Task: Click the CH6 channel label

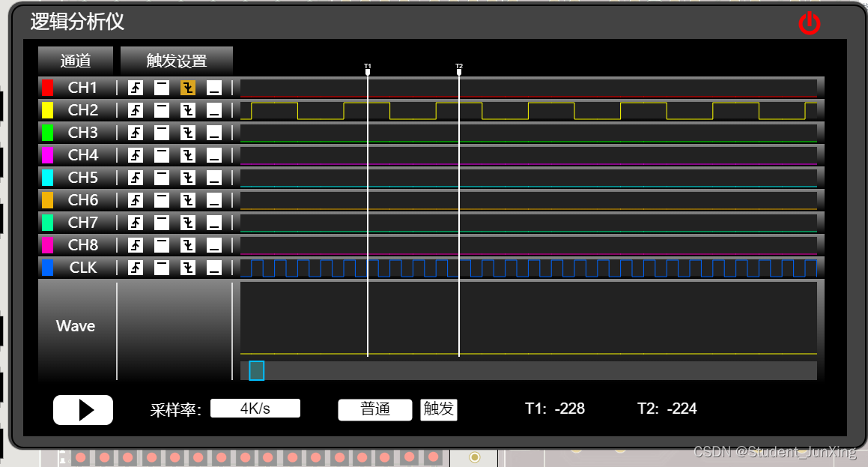Action: click(x=83, y=200)
